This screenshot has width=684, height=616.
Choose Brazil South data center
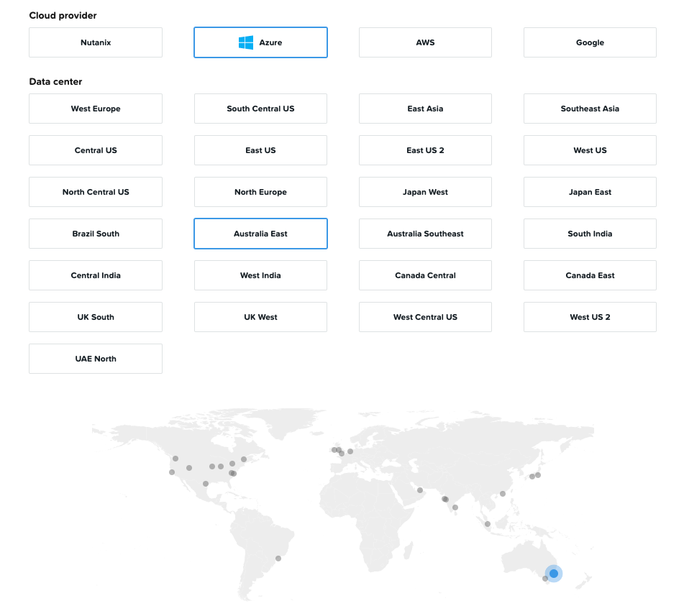click(x=96, y=234)
